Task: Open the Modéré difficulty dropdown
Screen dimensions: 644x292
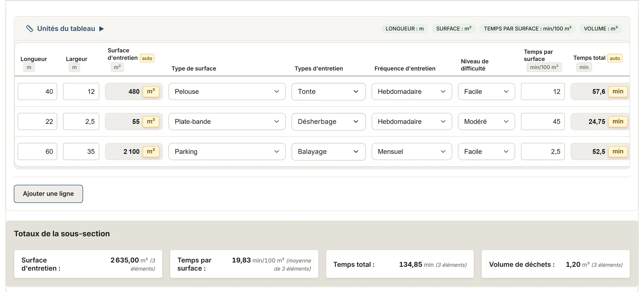Action: point(487,122)
